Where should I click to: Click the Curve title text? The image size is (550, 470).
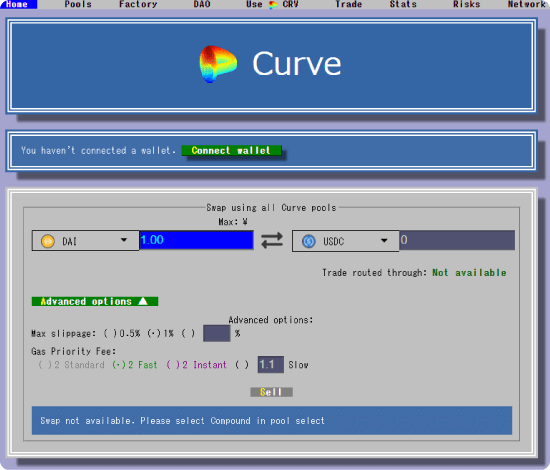click(x=296, y=64)
